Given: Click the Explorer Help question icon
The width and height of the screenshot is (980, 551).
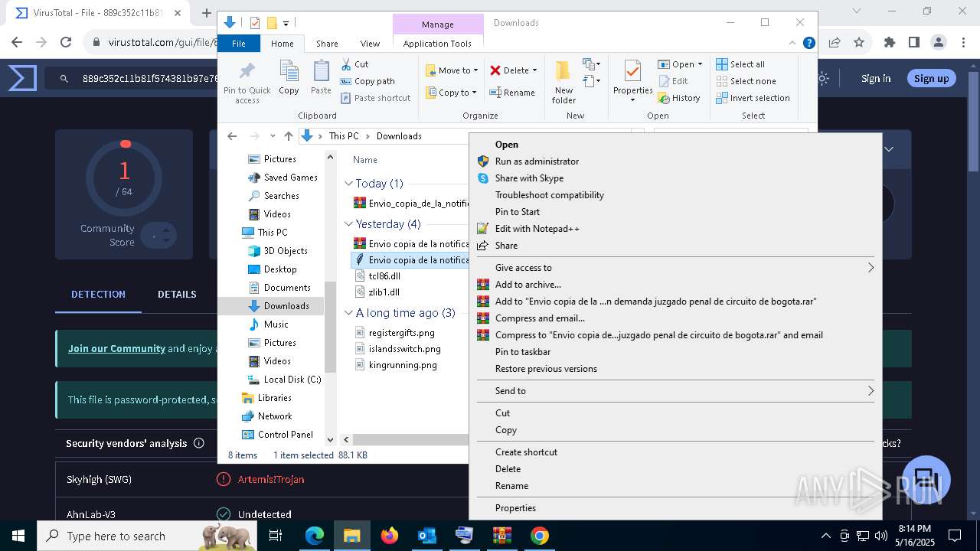Looking at the screenshot, I should tap(808, 44).
